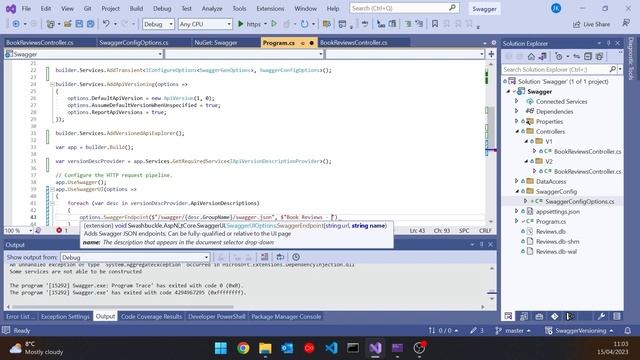
Task: Click the notifications bell in status bar
Action: pyautogui.click(x=628, y=330)
